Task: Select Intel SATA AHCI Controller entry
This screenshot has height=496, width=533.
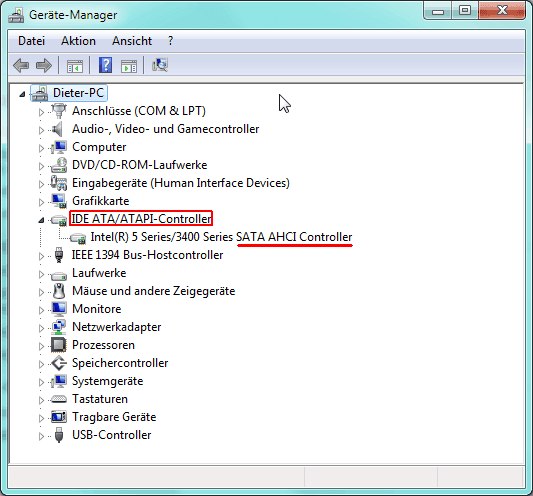Action: point(221,237)
